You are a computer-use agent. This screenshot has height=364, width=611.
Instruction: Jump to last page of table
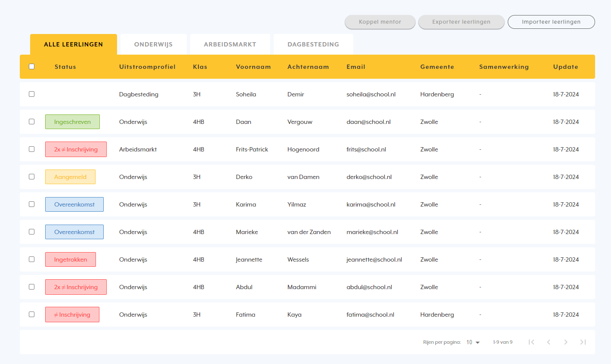tap(583, 342)
